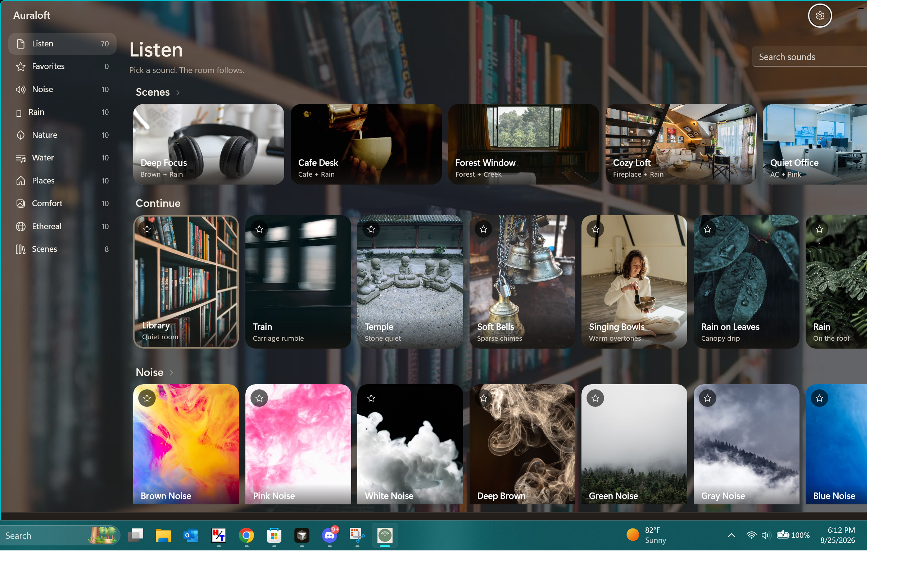Expand the Scenes section chevron

(178, 92)
